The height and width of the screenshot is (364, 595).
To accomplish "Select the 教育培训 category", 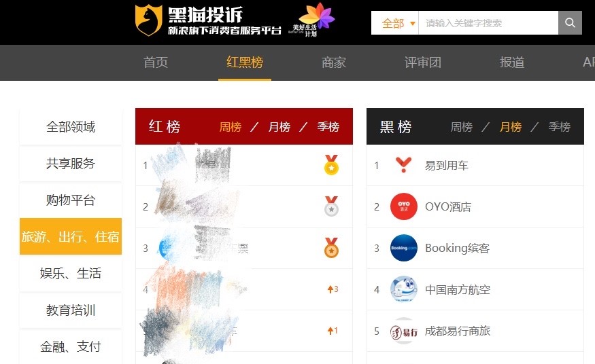I will tap(71, 310).
